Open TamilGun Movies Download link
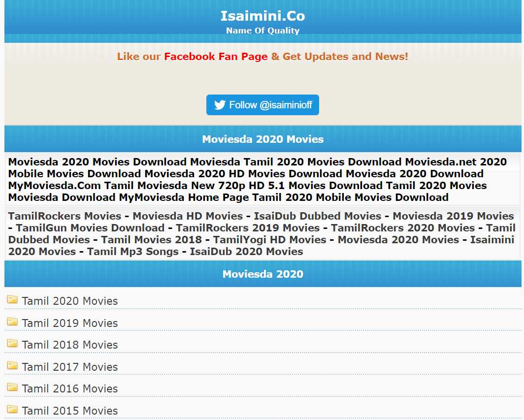524x420 pixels. point(90,228)
